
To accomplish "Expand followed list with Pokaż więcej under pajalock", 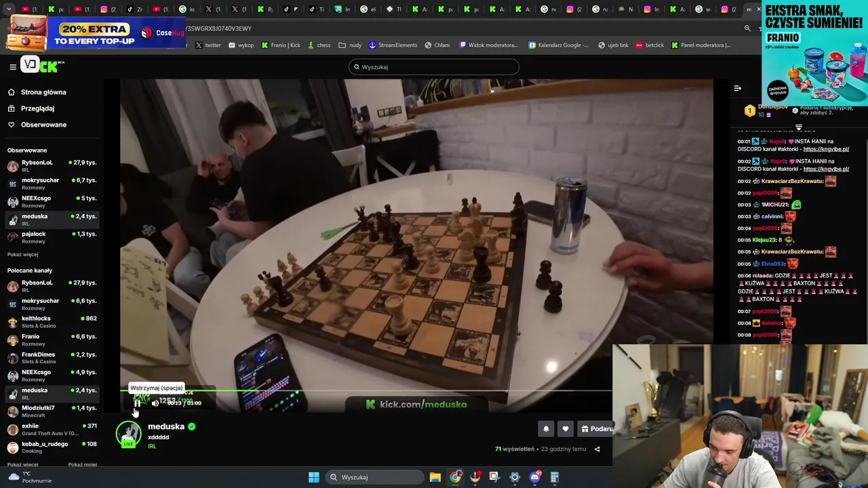I will tap(22, 254).
